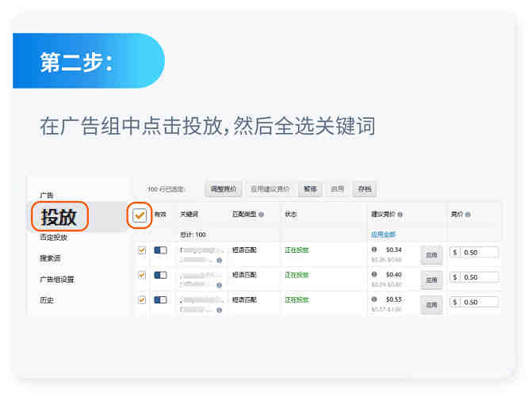Open the 投放 section in sidebar

tap(59, 216)
